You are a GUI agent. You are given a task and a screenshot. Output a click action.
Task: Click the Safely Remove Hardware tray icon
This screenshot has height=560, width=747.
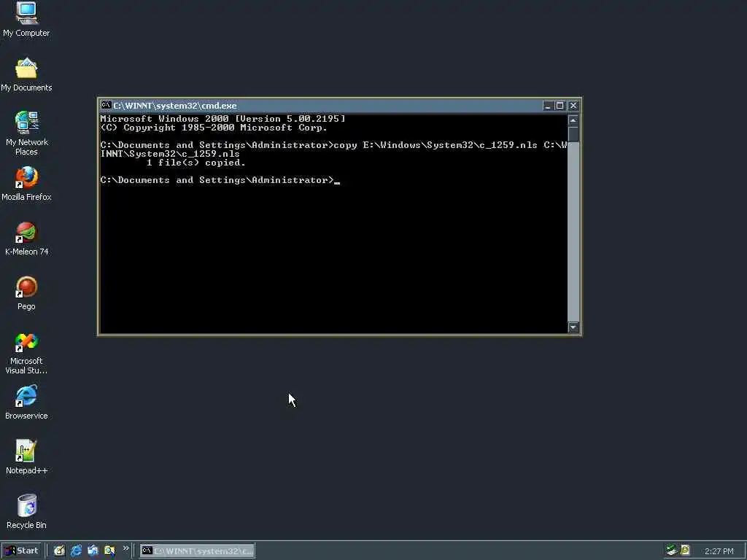[x=672, y=551]
